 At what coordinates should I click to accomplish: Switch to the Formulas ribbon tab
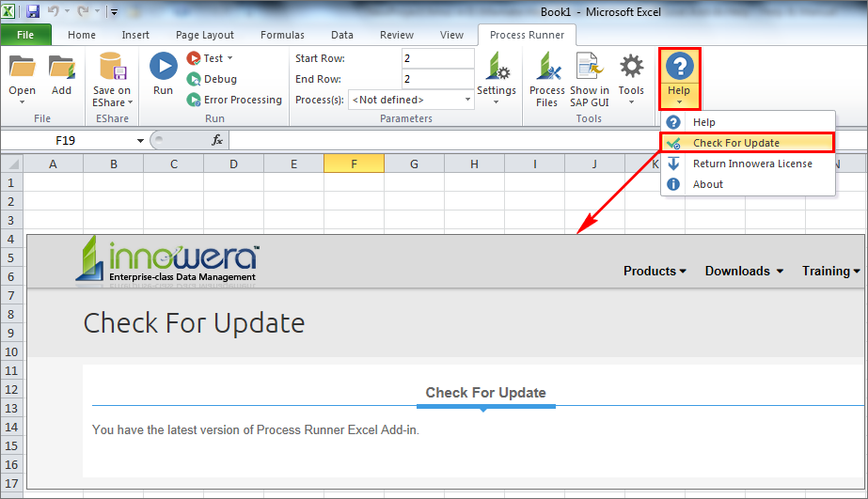pos(282,35)
